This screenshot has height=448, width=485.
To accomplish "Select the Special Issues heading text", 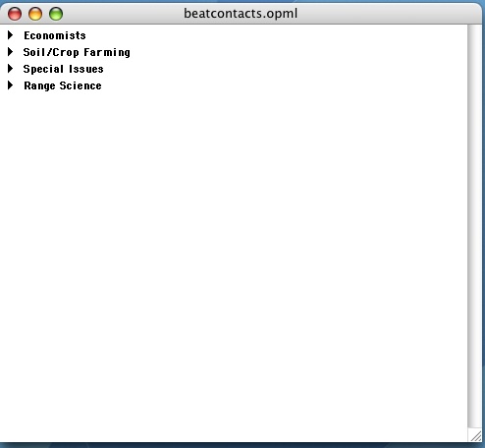I will pos(63,69).
